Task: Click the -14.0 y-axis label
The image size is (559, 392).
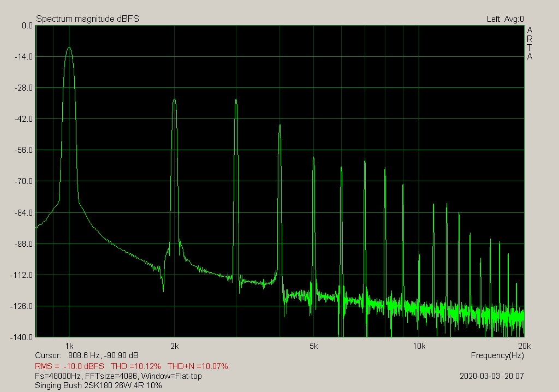Action: pos(23,57)
